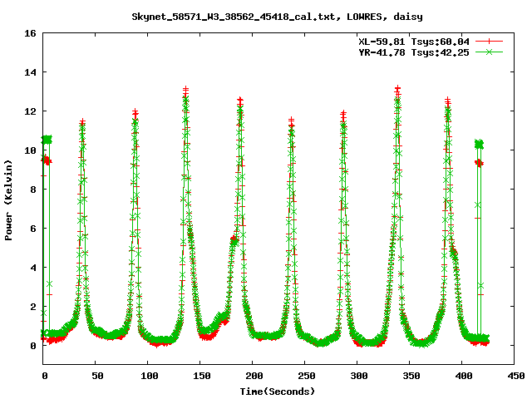Click the 200 tick on the time axis

[253, 376]
